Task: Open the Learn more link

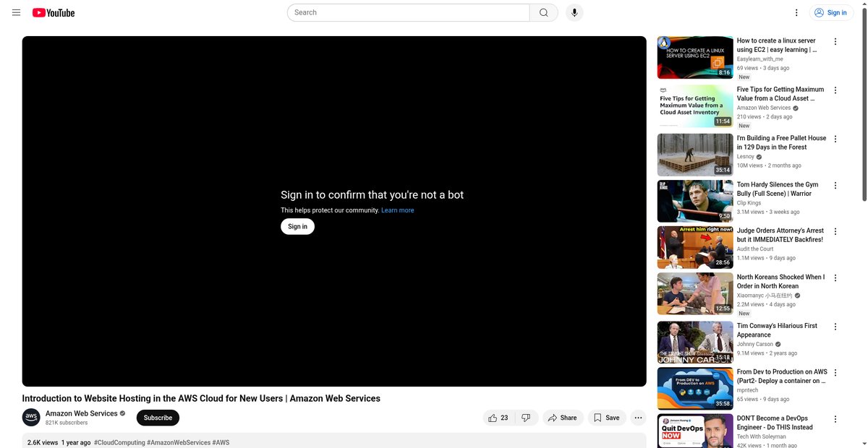Action: [398, 210]
